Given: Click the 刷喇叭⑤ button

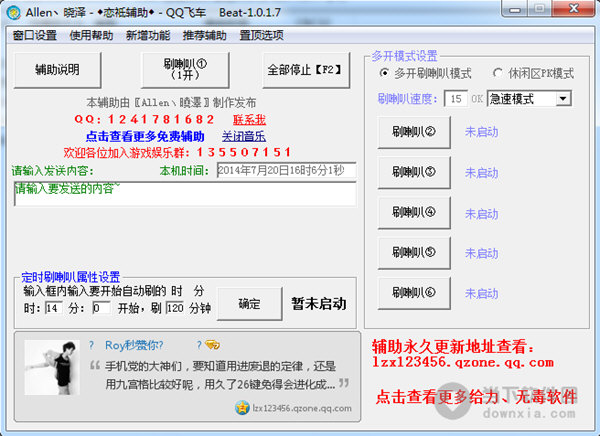Looking at the screenshot, I should pos(414,253).
